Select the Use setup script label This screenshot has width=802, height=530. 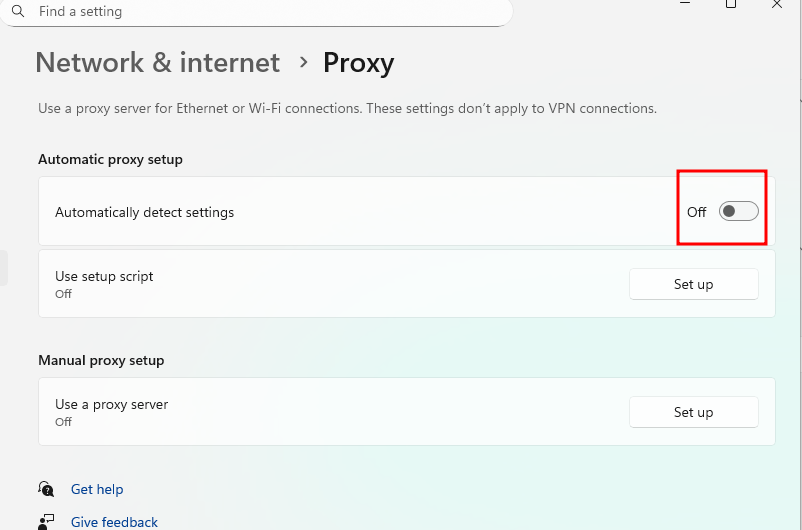tap(104, 276)
